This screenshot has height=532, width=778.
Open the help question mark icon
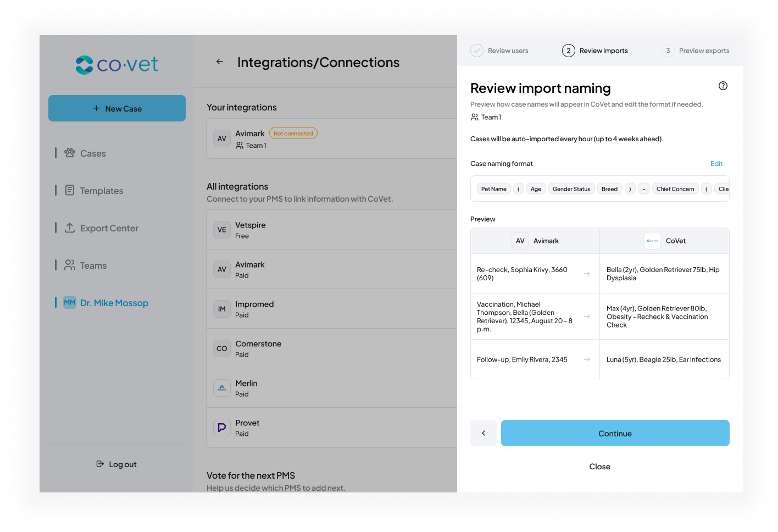pos(723,86)
